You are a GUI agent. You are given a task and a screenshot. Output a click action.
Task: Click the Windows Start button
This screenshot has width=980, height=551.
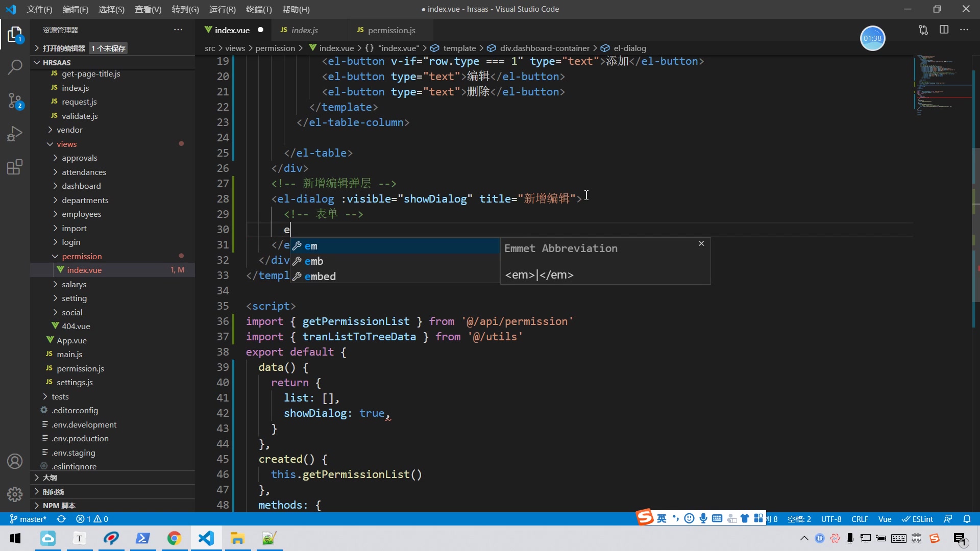point(15,538)
